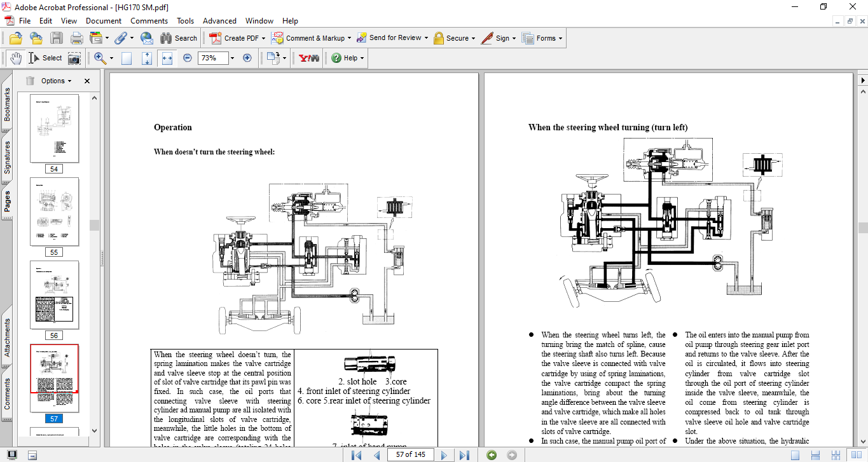Go to the last page
Image resolution: width=868 pixels, height=462 pixels.
coord(465,455)
